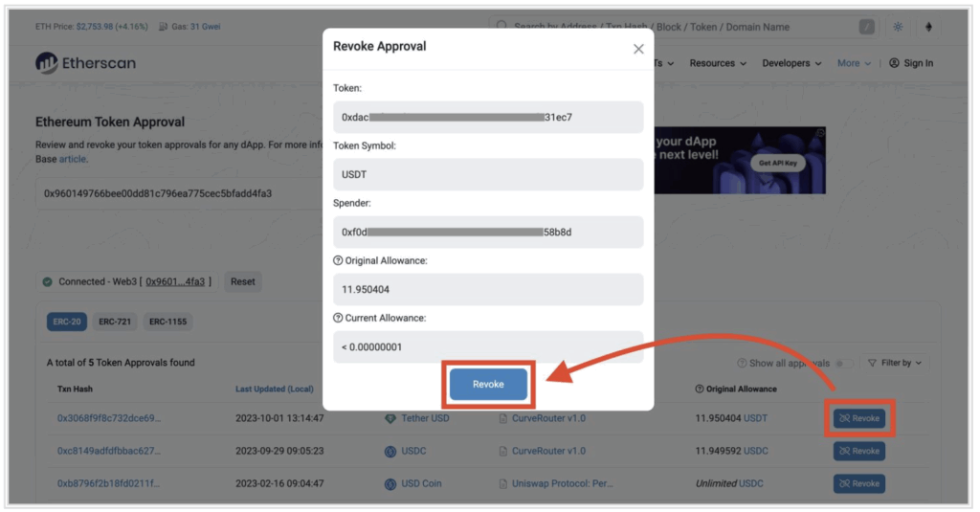Open transaction hash 0x3068f9f8c732dce69...
The image size is (980, 512).
[109, 418]
